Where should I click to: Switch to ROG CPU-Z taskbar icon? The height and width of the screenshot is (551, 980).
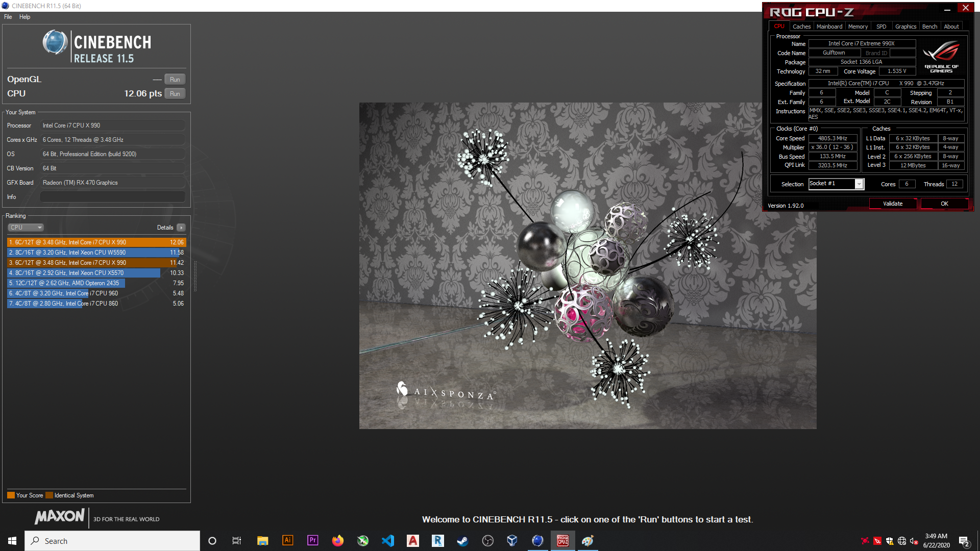tap(562, 541)
